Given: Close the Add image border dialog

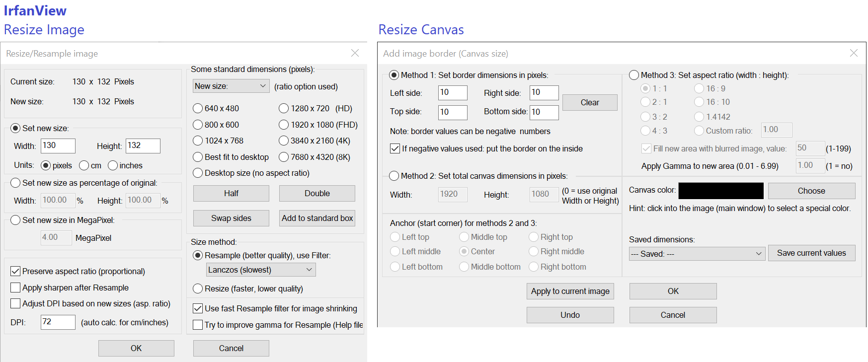Looking at the screenshot, I should click(x=854, y=53).
